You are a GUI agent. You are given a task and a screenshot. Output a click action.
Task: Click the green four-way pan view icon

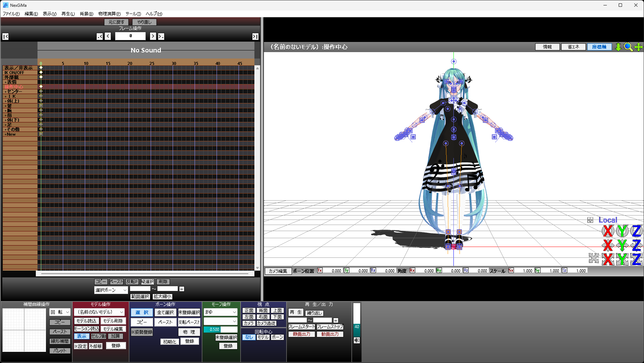point(639,47)
